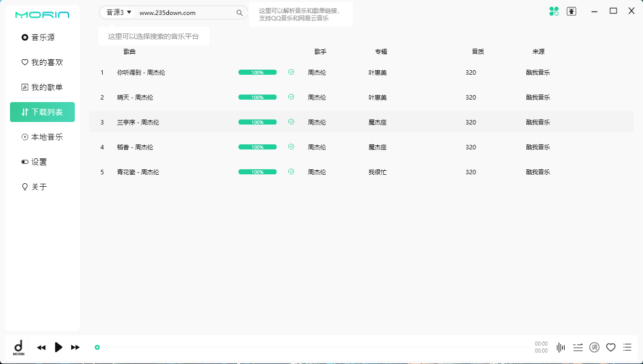Viewport: 643px width, 364px height.
Task: Click the 我的喜欢 heart icon in sidebar
Action: pyautogui.click(x=25, y=62)
